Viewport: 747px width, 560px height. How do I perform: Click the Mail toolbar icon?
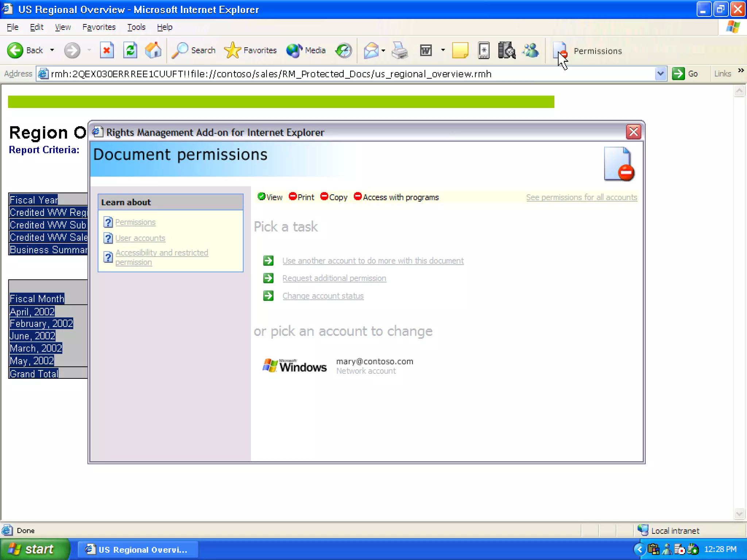click(371, 50)
